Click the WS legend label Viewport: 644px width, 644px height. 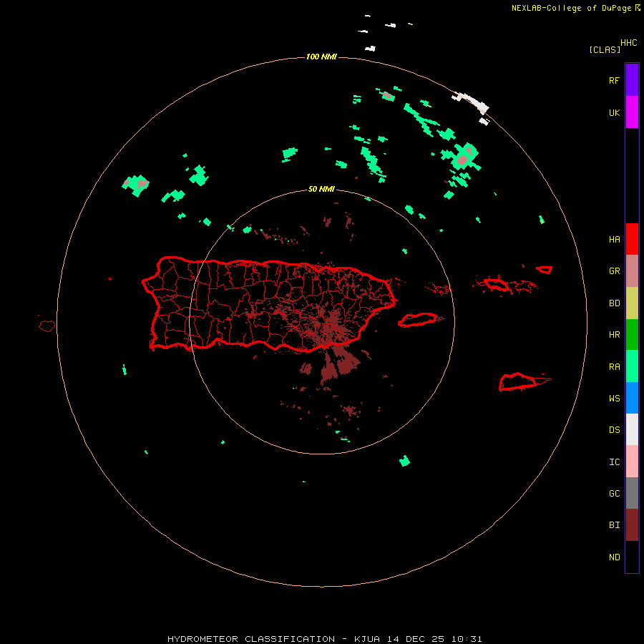(x=614, y=398)
